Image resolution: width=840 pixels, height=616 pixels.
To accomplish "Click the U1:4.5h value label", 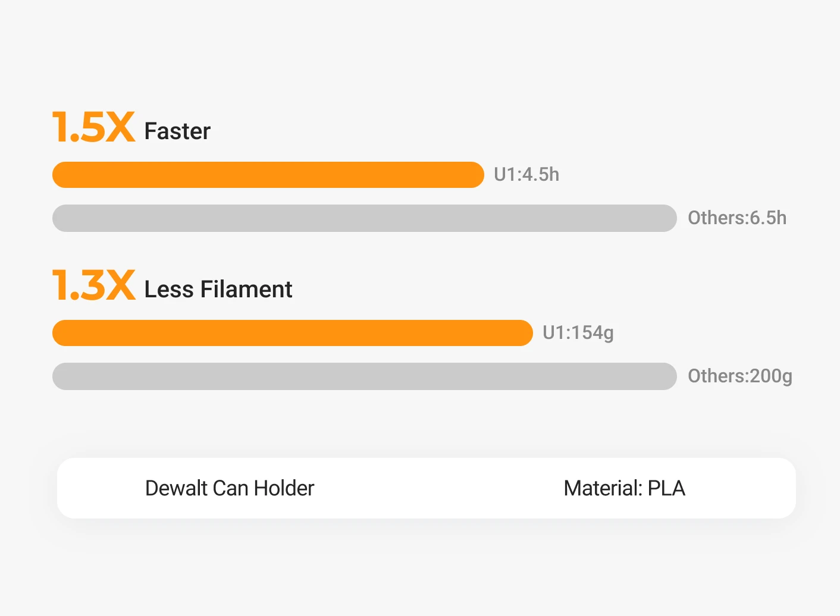I will (526, 175).
